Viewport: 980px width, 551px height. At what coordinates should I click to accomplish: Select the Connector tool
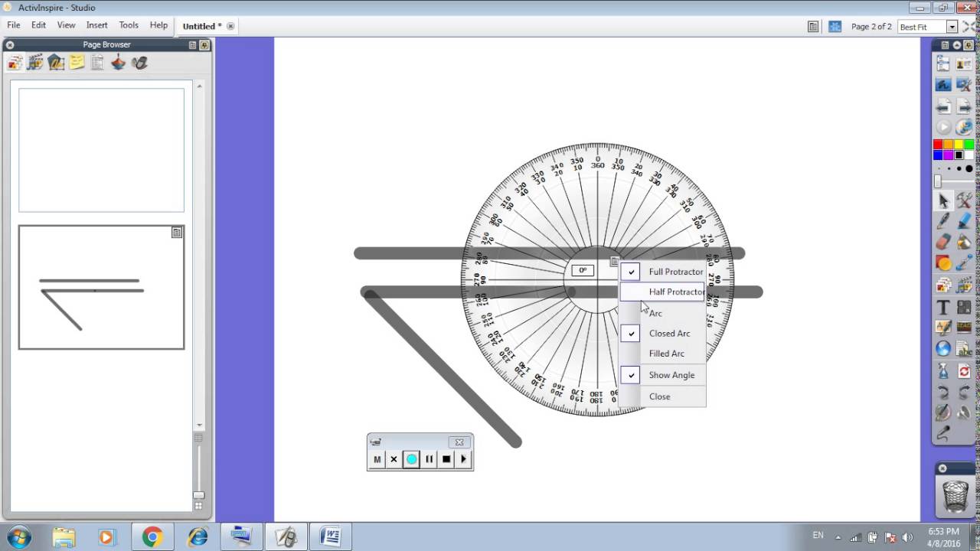click(964, 262)
